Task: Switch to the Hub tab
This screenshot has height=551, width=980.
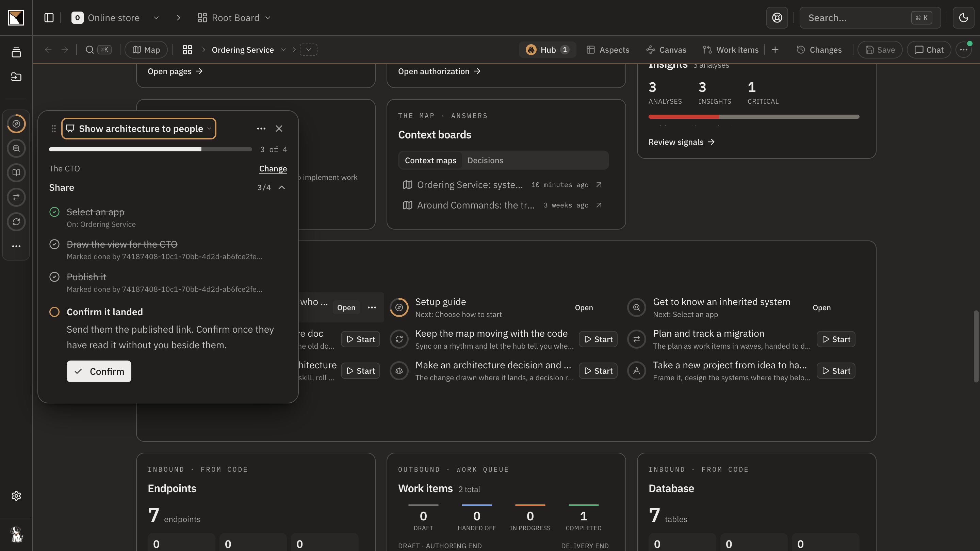Action: click(x=547, y=50)
